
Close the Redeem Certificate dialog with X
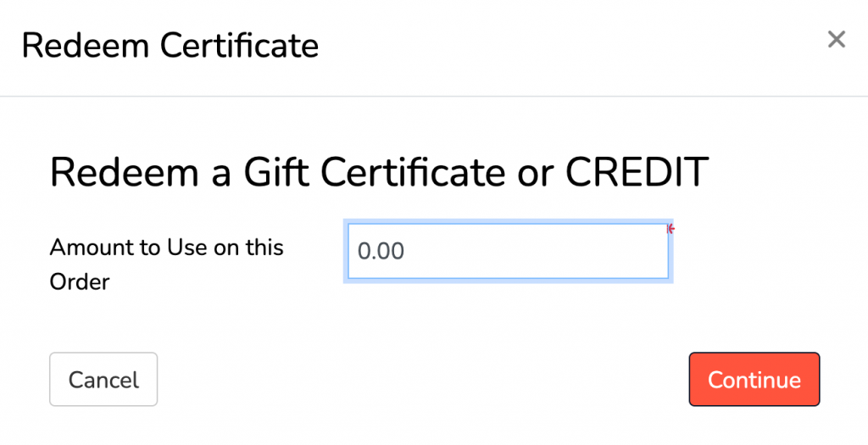836,40
